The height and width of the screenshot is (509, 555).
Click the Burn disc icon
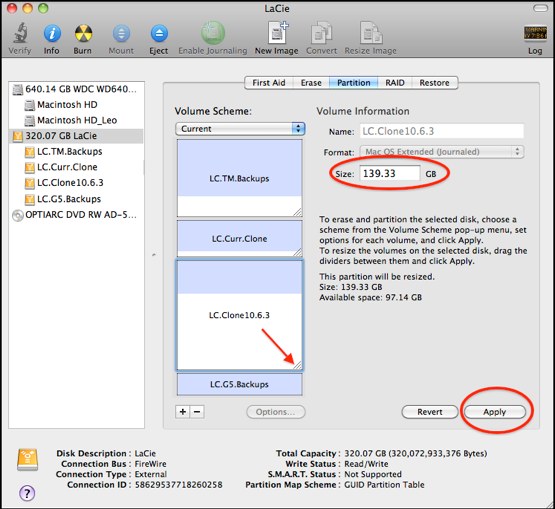(x=83, y=34)
